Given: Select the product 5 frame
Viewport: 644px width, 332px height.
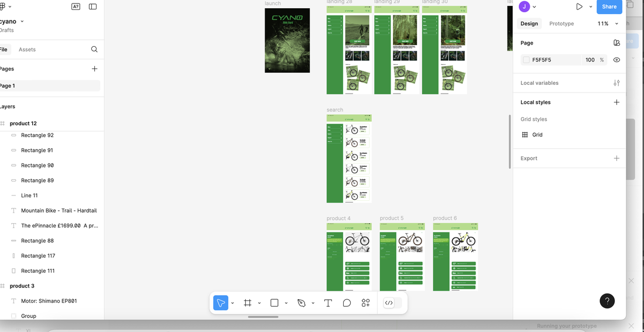Looking at the screenshot, I should point(402,257).
